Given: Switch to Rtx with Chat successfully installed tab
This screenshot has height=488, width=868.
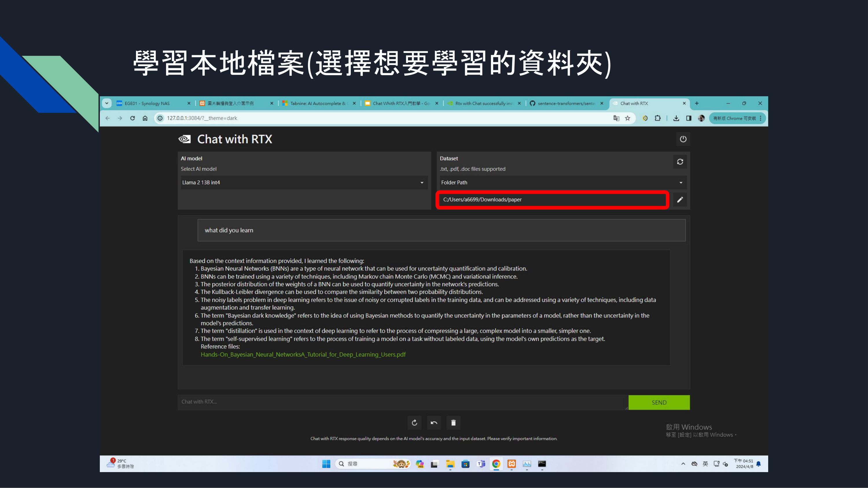Looking at the screenshot, I should point(484,103).
